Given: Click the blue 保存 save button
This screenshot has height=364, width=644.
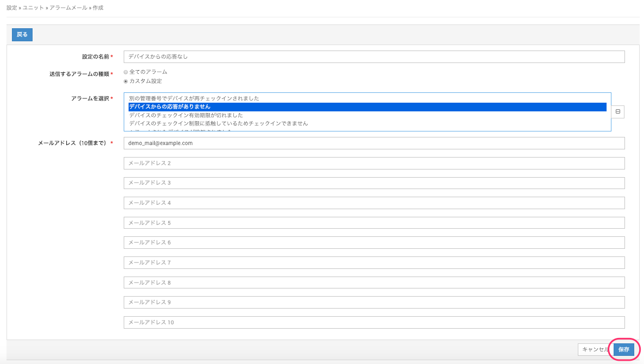Looking at the screenshot, I should (x=623, y=349).
